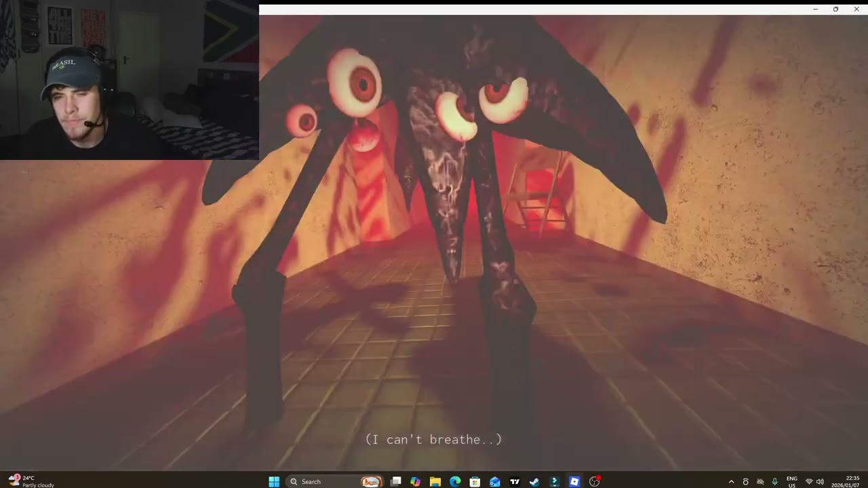This screenshot has width=868, height=488.
Task: Click the subtitle "(I can't breathe..)"
Action: coord(434,439)
